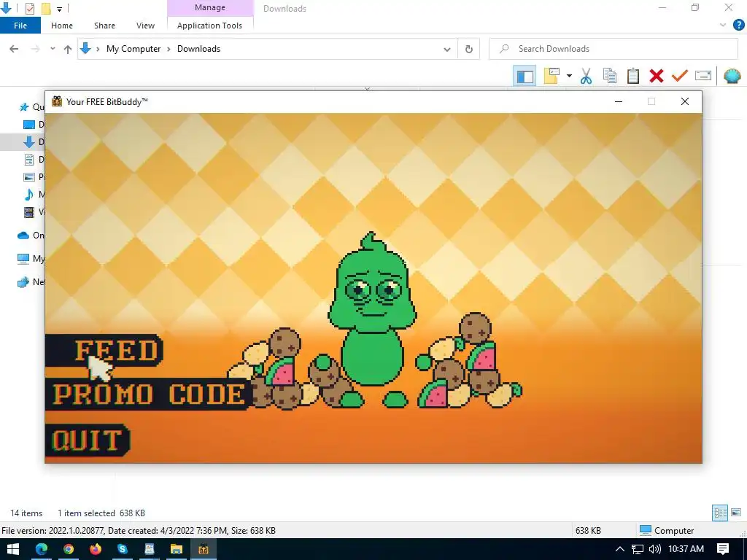
Task: Show hidden system tray icons
Action: click(620, 549)
